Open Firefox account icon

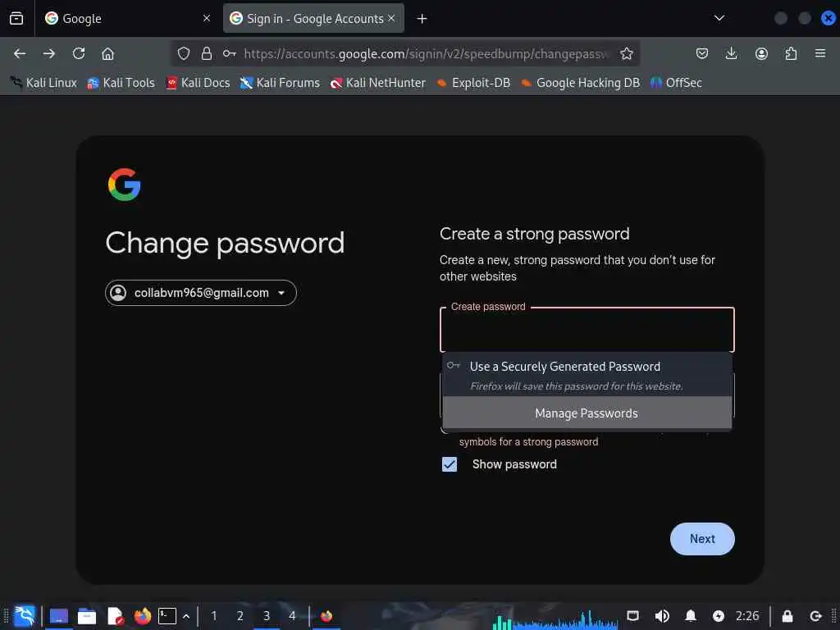click(761, 53)
